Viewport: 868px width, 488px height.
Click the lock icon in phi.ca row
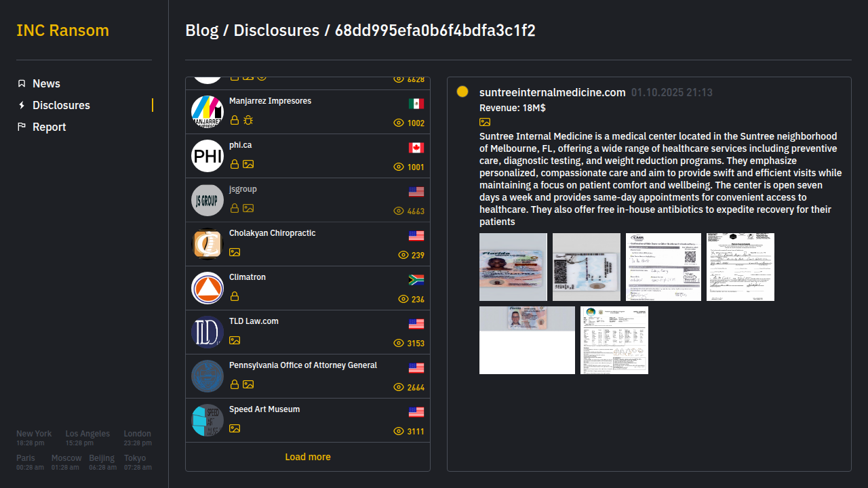235,164
